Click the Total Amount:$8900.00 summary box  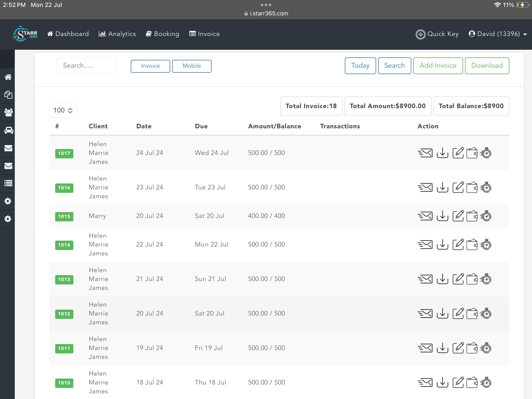388,106
